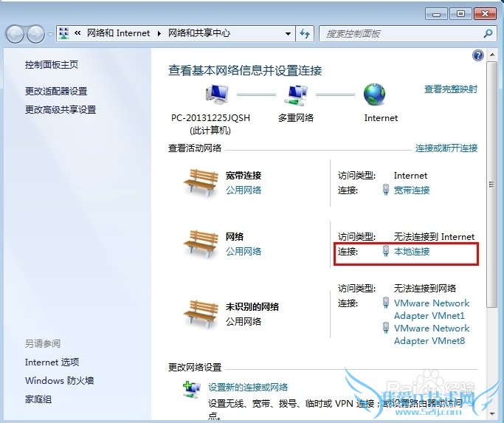Click the 查看完整映射 link
This screenshot has height=423, width=504.
(451, 89)
